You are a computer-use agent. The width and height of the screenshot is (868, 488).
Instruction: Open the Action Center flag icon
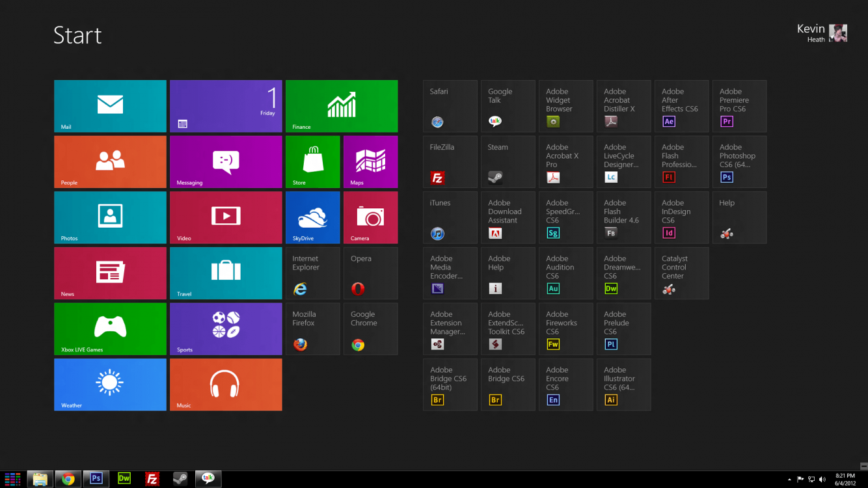[800, 480]
